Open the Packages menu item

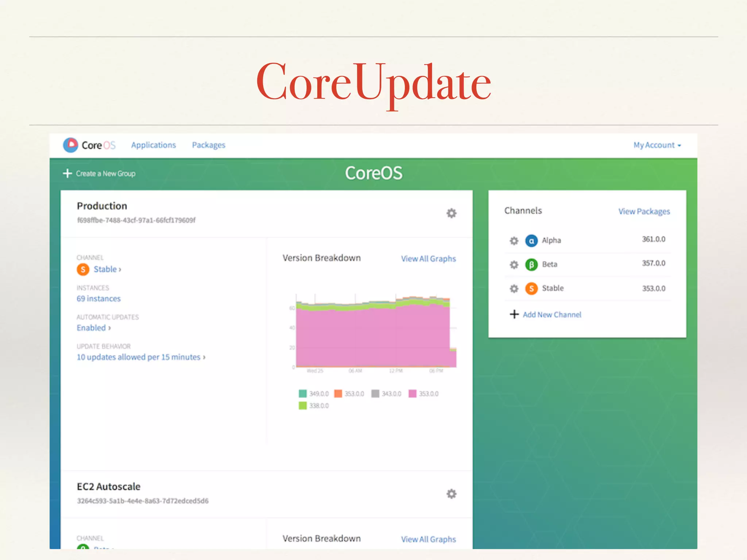click(x=209, y=145)
